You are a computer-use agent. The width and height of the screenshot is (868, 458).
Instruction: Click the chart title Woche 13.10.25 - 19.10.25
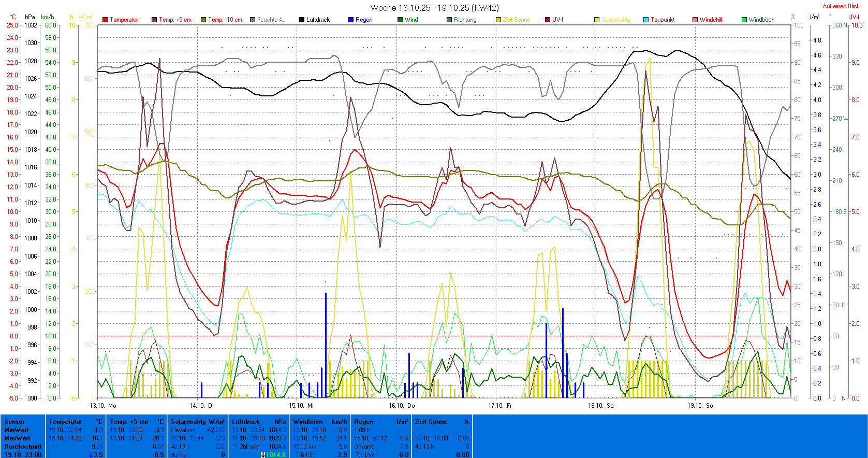point(434,8)
